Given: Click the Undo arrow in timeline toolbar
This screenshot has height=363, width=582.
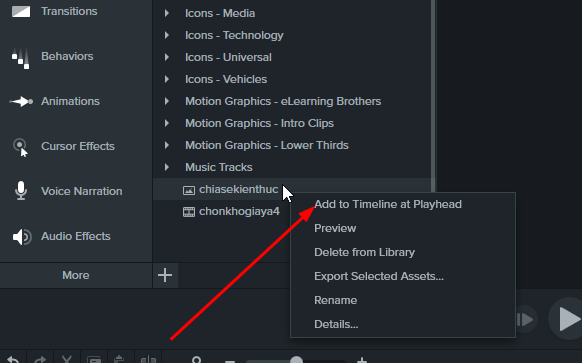Looking at the screenshot, I should point(13,359).
